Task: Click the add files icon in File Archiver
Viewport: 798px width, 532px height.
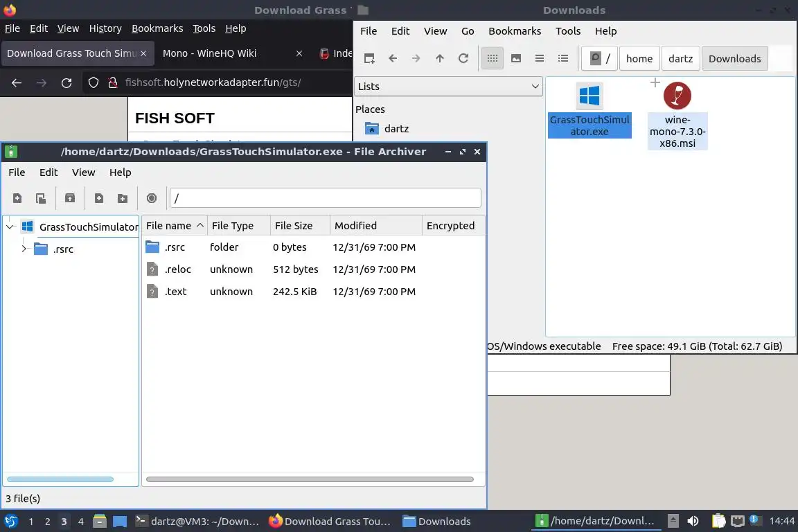Action: 99,198
